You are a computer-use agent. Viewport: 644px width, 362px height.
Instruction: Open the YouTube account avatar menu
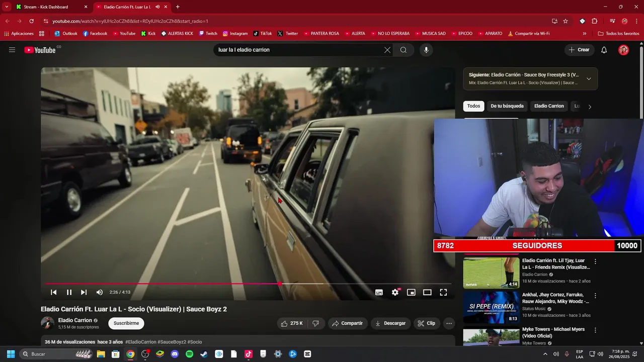click(x=624, y=50)
